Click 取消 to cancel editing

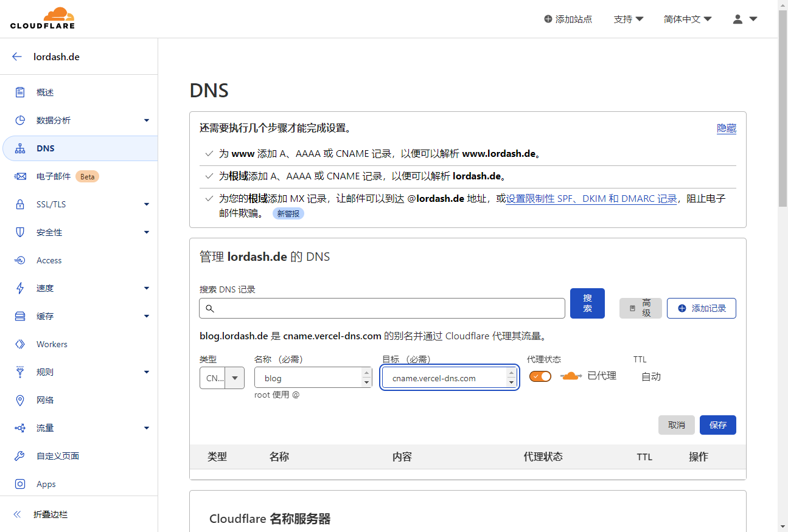[x=677, y=425]
